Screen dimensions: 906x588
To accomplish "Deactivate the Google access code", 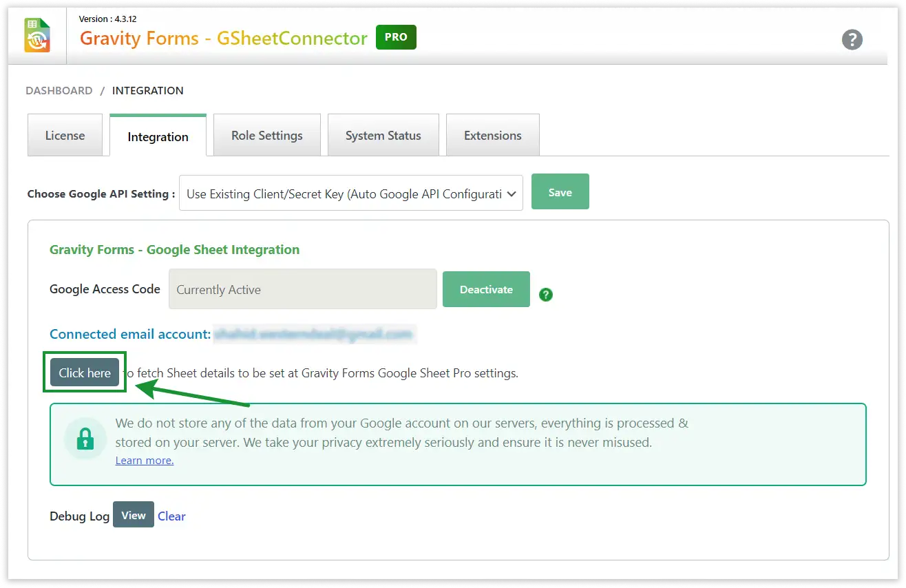I will [486, 289].
